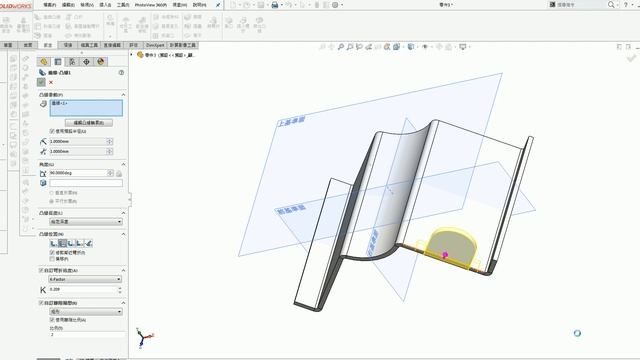Open the relief type dropdown
The width and height of the screenshot is (640, 360).
pyautogui.click(x=86, y=311)
